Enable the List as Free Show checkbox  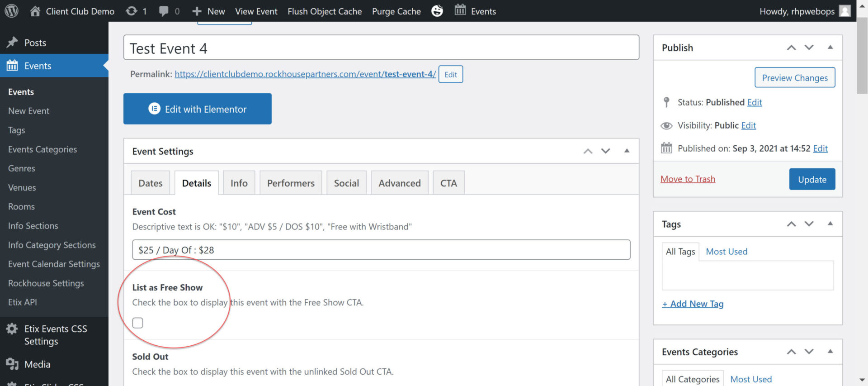pyautogui.click(x=138, y=323)
